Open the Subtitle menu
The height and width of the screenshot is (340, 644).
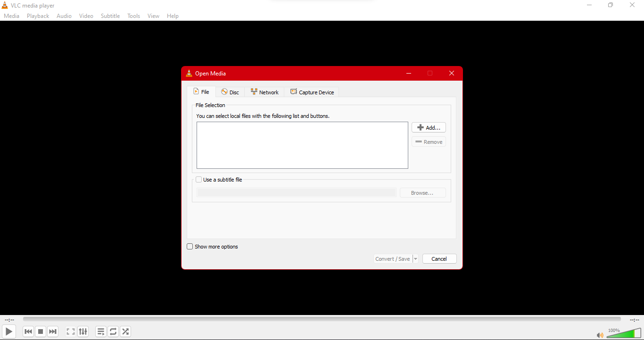pos(110,16)
